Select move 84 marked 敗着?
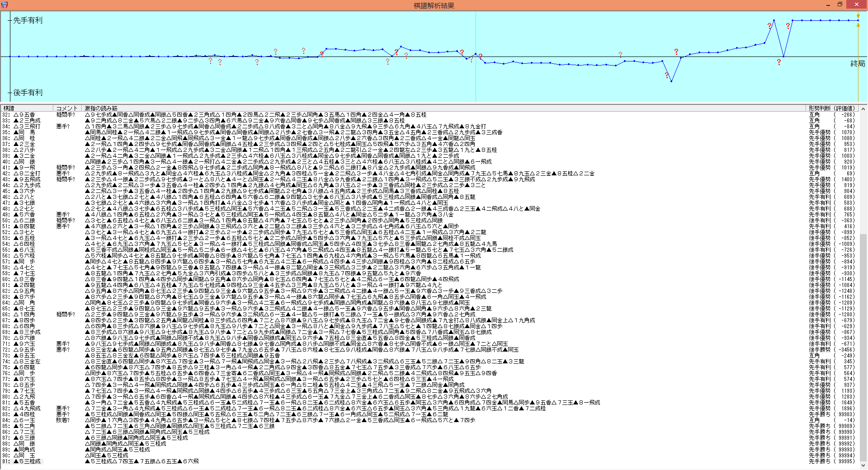This screenshot has width=868, height=470. 24,420
